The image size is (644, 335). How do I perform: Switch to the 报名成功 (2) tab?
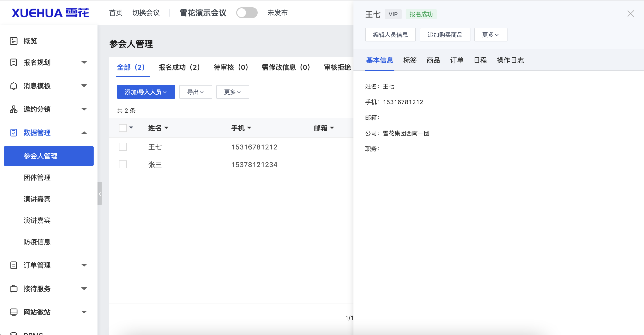pos(179,67)
